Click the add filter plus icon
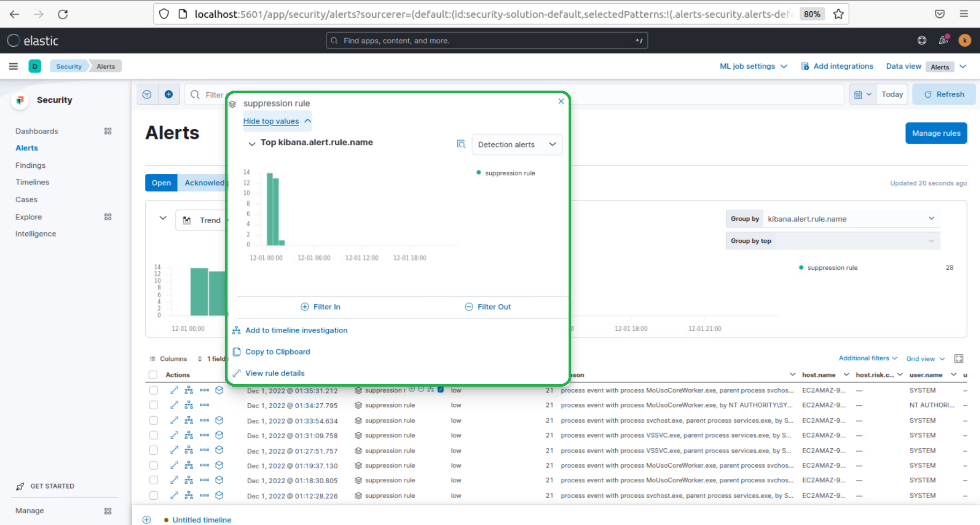This screenshot has width=980, height=525. 168,94
